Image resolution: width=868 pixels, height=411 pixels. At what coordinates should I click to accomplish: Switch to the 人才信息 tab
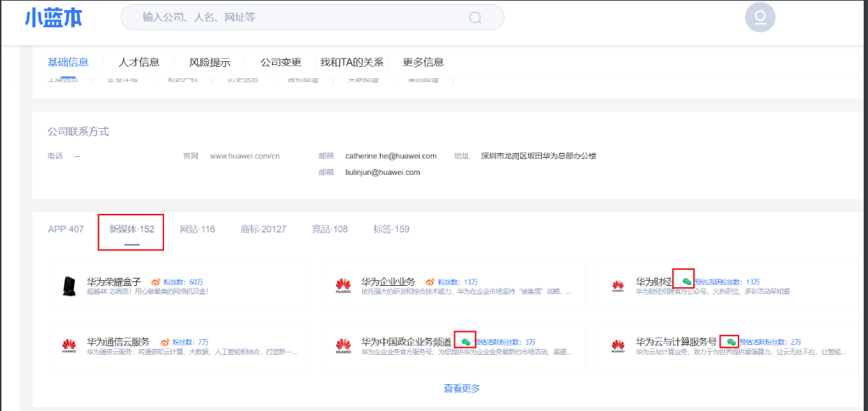point(139,62)
